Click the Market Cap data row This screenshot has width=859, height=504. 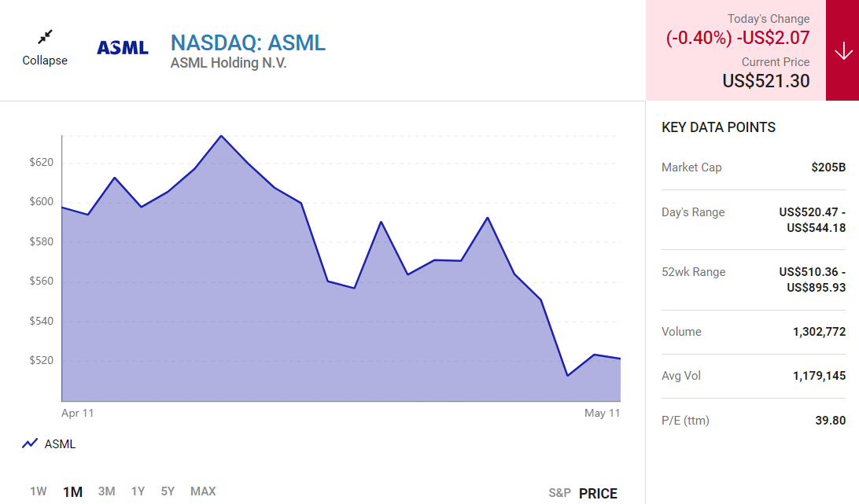tap(753, 167)
